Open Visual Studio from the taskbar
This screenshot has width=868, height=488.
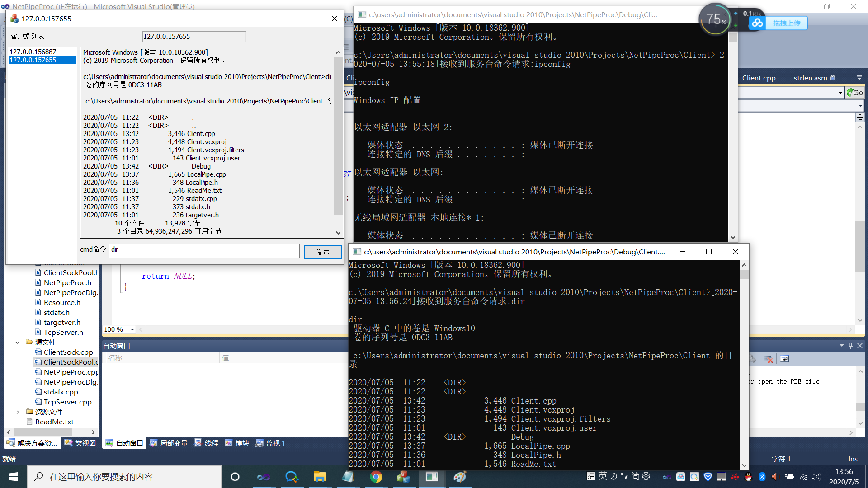click(263, 477)
